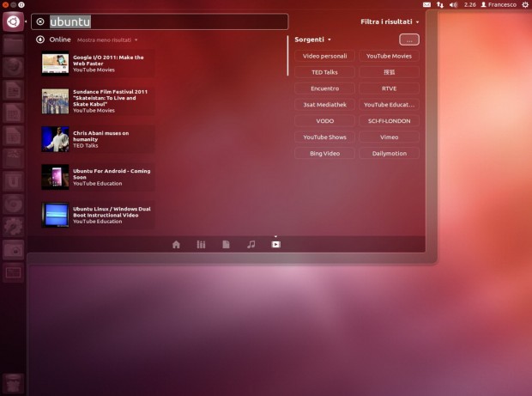Open System Settings gear in launcher
The image size is (532, 396).
pyautogui.click(x=13, y=227)
